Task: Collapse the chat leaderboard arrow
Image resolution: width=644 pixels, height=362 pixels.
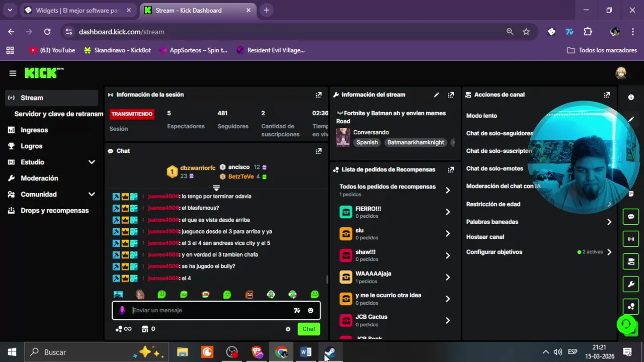Action: (216, 188)
